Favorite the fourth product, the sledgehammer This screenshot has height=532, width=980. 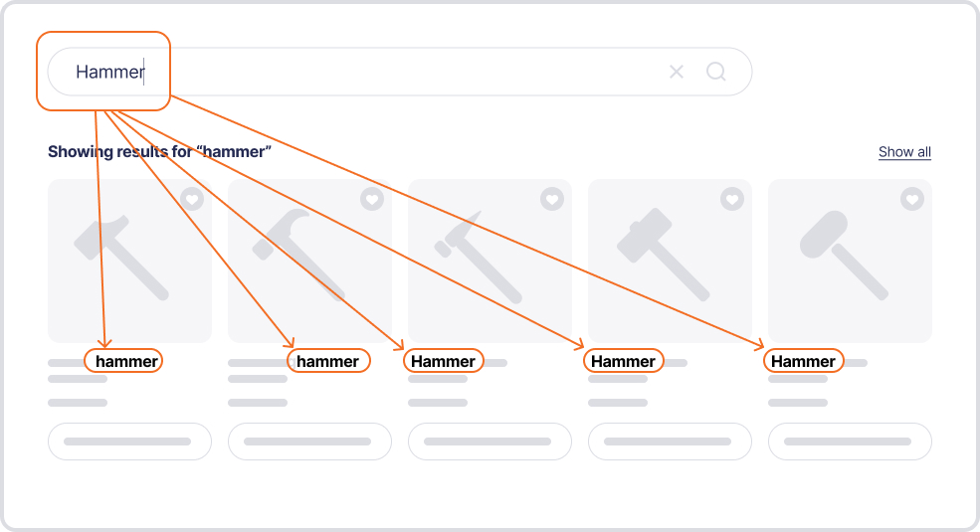(x=732, y=199)
